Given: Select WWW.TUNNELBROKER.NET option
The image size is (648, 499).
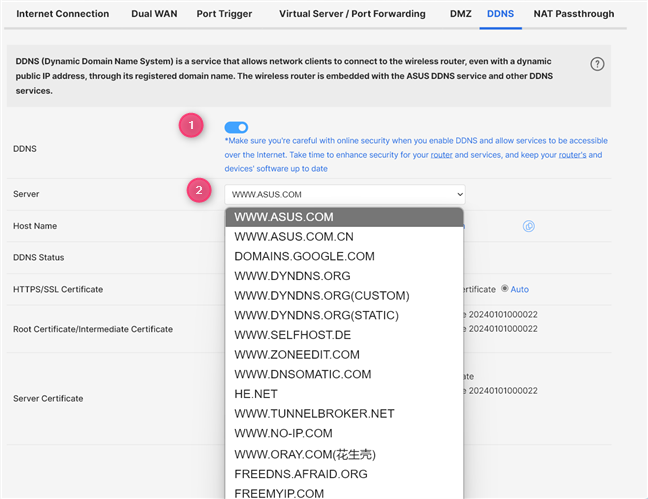Looking at the screenshot, I should pos(344,413).
